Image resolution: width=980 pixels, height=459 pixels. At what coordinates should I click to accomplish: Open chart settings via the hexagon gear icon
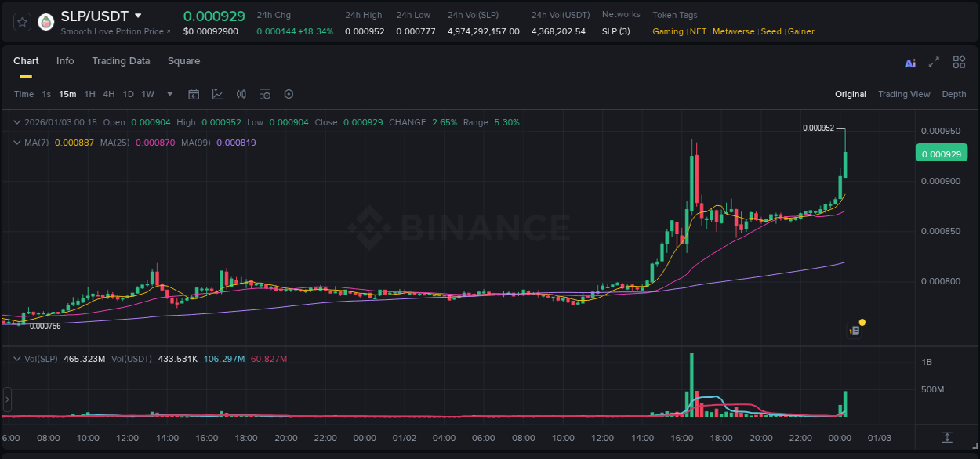click(x=289, y=94)
